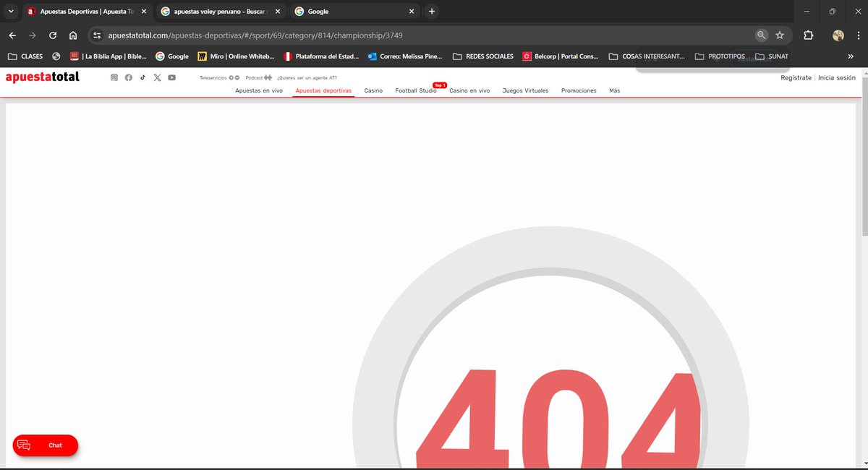Go back with browser back arrow

point(12,35)
